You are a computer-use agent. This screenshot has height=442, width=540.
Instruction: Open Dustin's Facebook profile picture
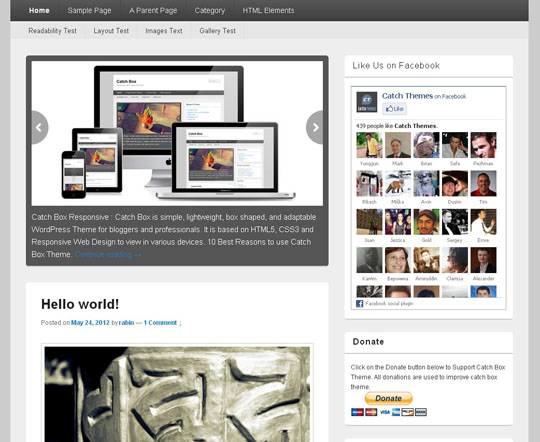(x=455, y=183)
